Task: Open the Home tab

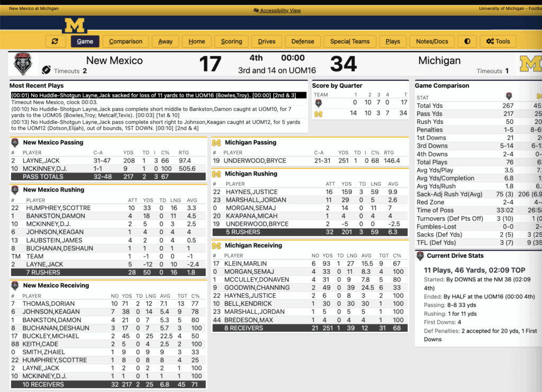Action: (x=197, y=41)
